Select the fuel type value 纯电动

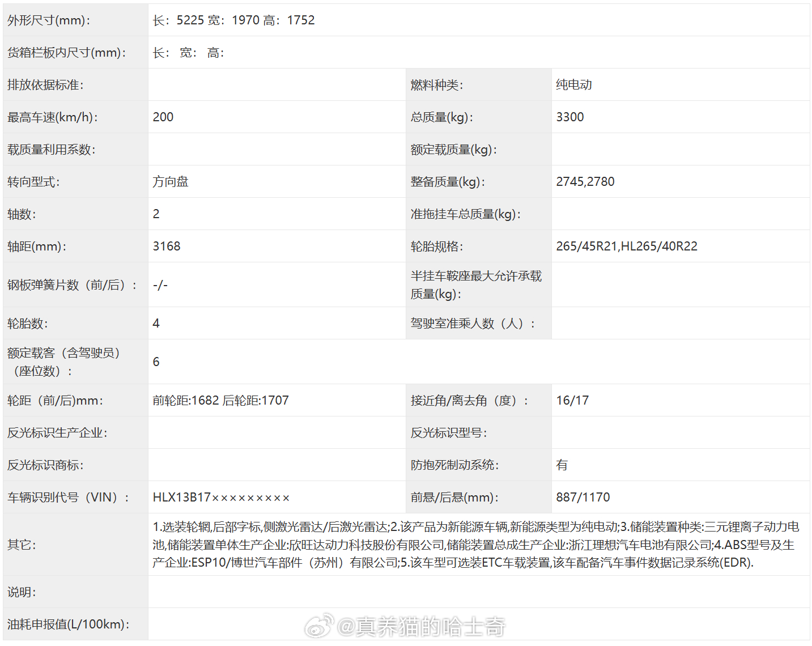[x=574, y=85]
